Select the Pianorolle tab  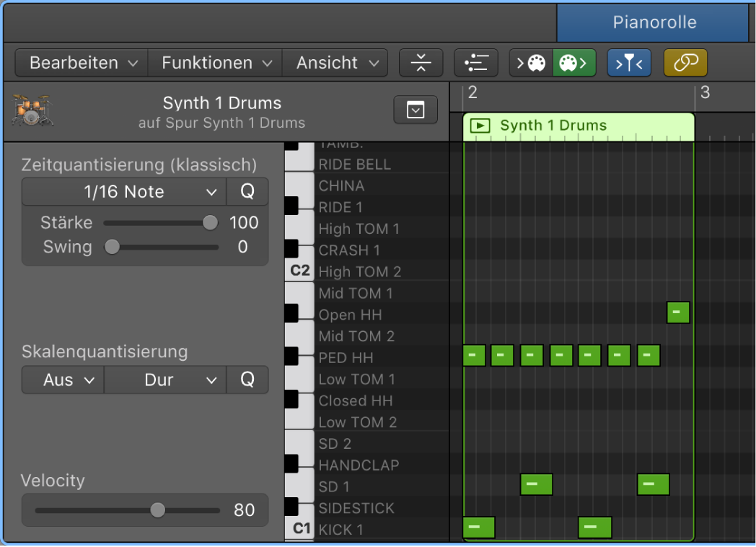[x=654, y=22]
